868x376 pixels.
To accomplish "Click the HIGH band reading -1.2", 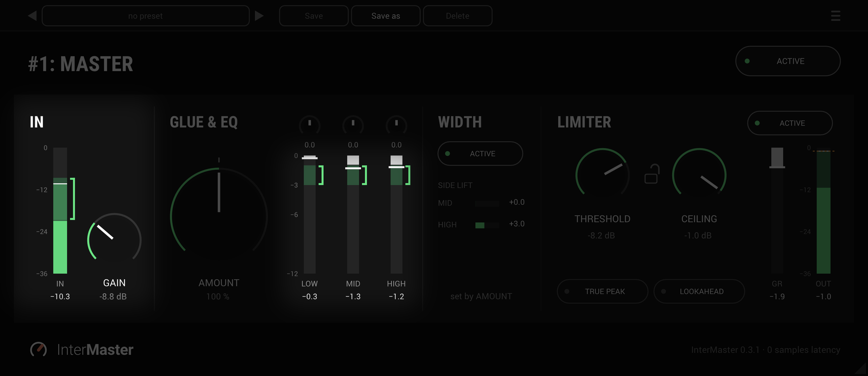I will coord(396,297).
